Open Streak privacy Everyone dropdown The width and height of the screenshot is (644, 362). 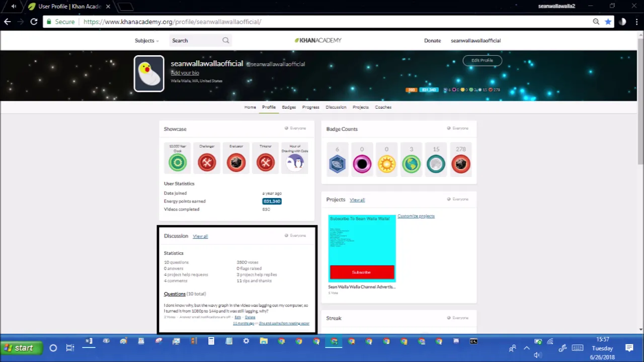[458, 318]
